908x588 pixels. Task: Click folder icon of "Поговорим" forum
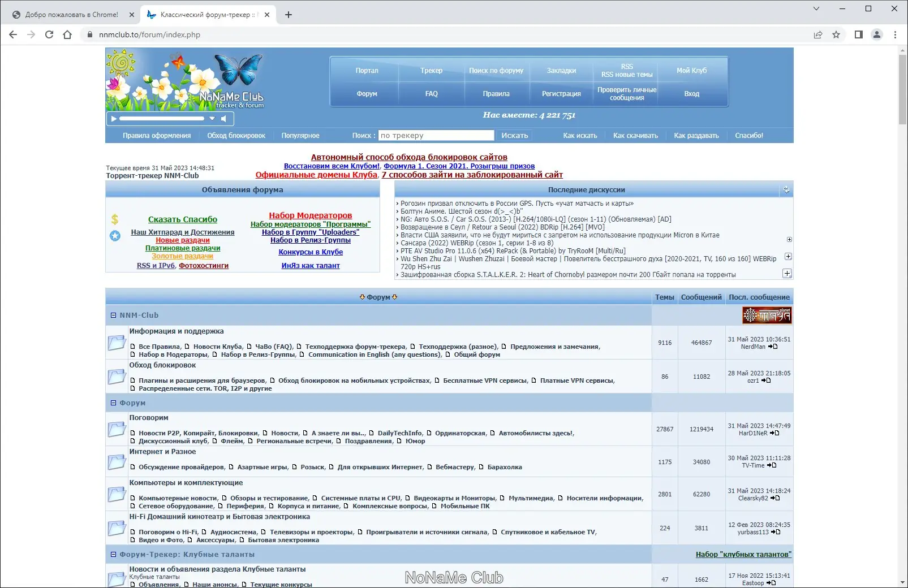click(117, 430)
